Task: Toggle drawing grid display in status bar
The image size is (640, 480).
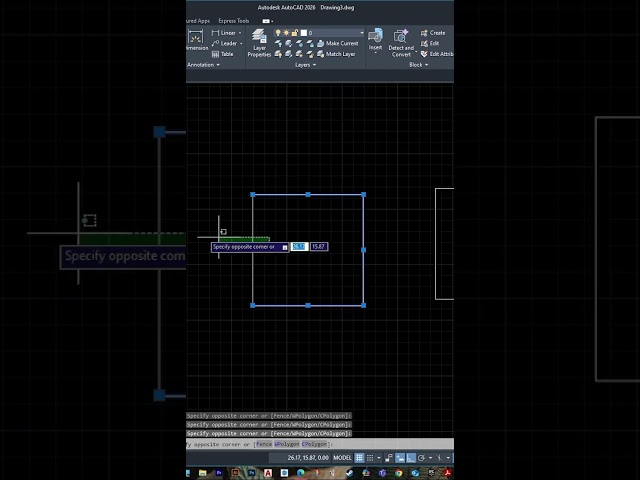Action: (359, 458)
